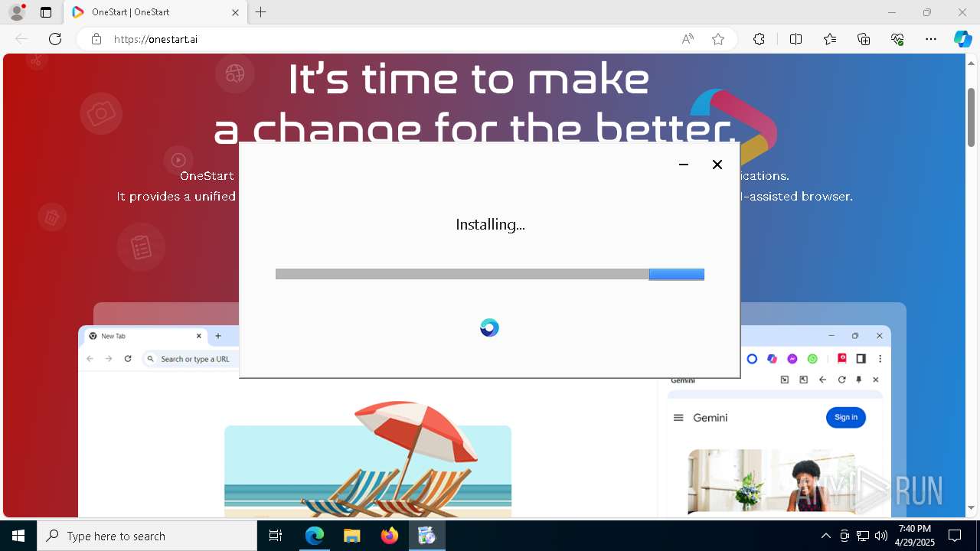Open a new tab with the plus button

click(261, 12)
